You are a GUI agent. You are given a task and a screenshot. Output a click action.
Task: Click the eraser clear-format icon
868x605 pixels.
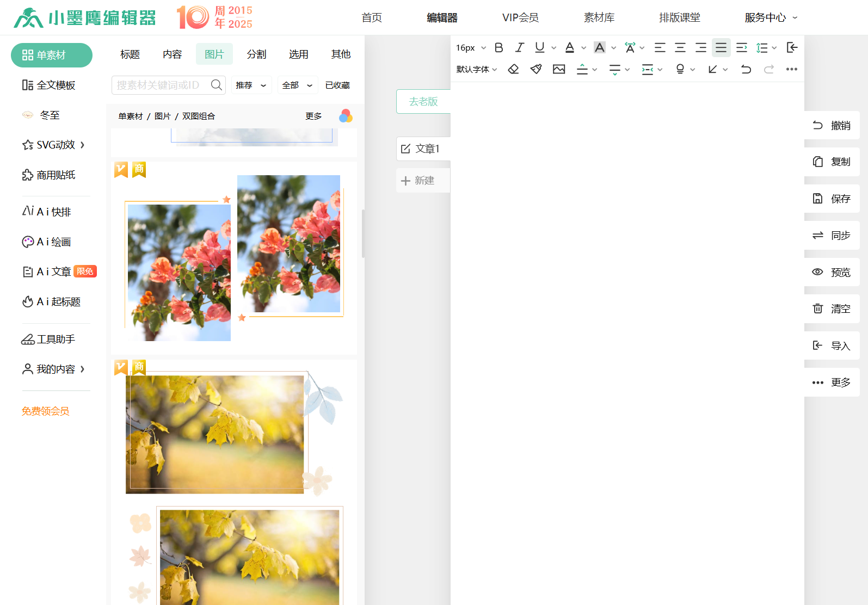click(513, 69)
